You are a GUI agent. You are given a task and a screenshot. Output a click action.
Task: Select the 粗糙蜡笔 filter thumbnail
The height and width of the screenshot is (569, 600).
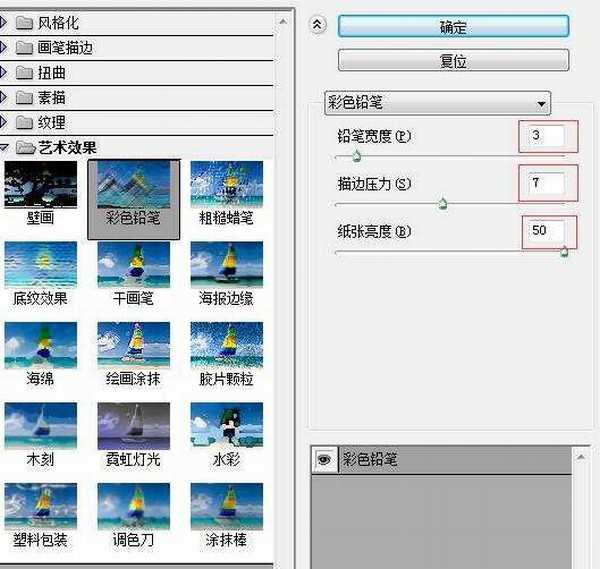tap(227, 186)
